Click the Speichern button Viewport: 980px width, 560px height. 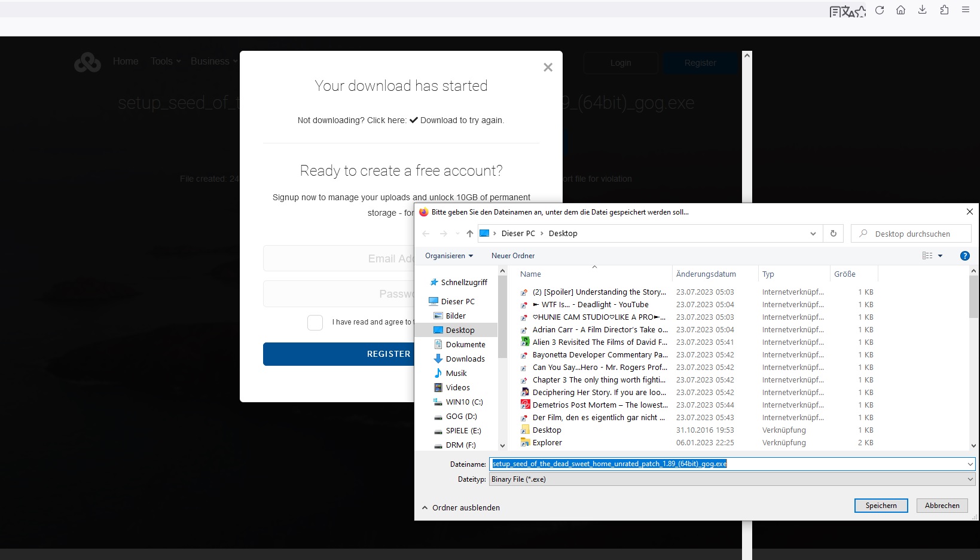click(881, 506)
